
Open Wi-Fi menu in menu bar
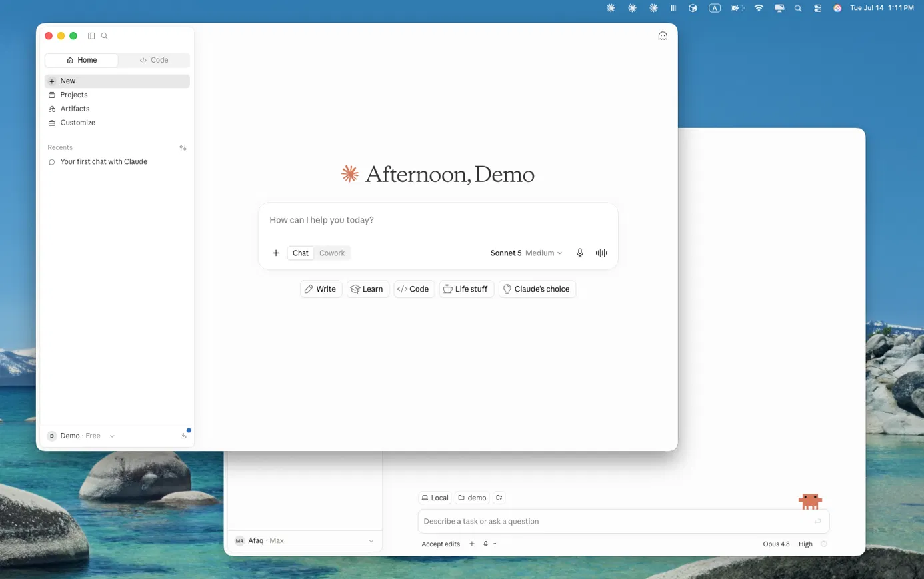point(759,8)
